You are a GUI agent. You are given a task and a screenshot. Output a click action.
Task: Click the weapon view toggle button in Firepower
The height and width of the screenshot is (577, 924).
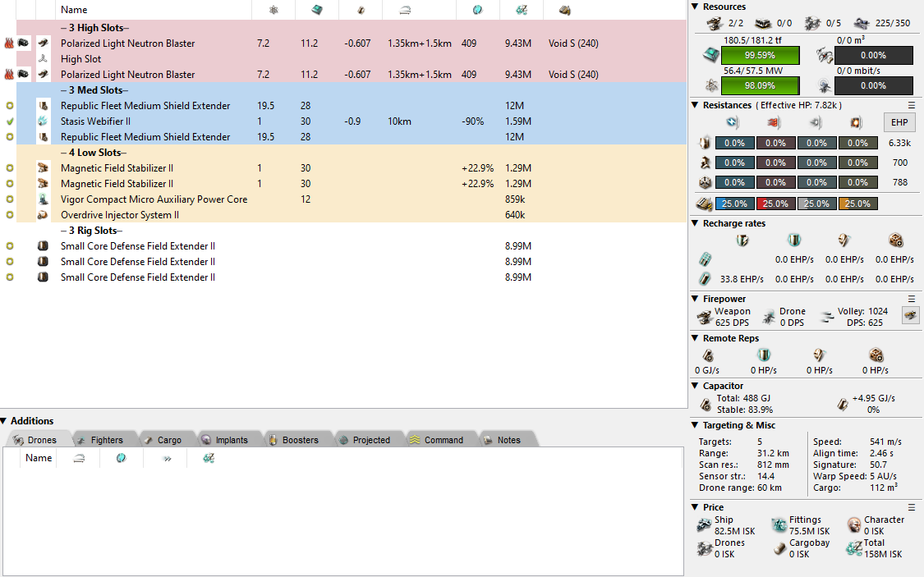[x=910, y=316]
